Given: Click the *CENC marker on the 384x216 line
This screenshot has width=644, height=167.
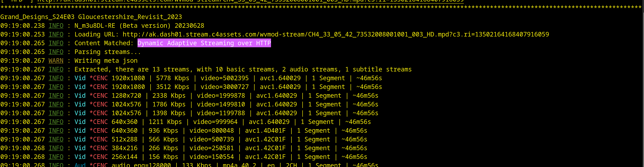Looking at the screenshot, I should pos(98,148).
